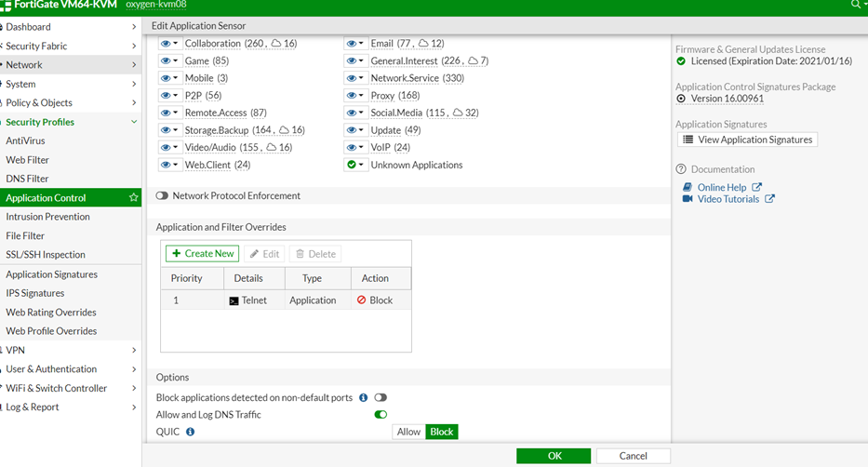Go to Web Filter menu item
This screenshot has height=467, width=868.
28,160
